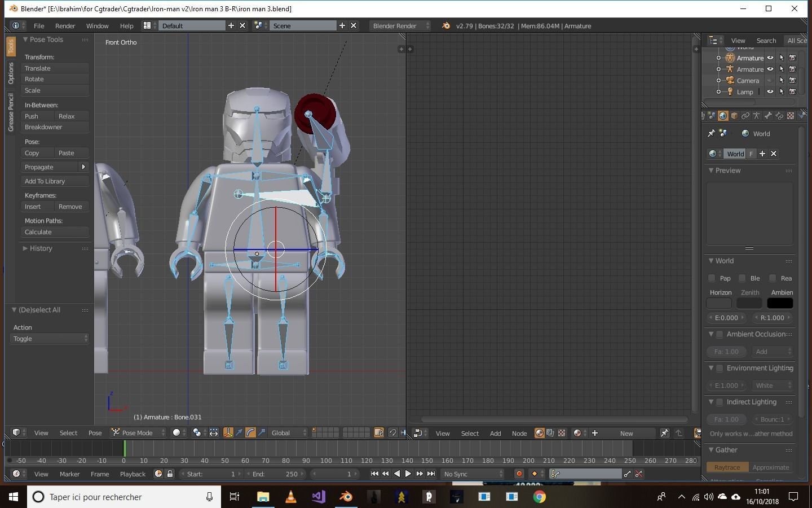
Task: Open the Propagate pose dropdown arrow
Action: coord(83,167)
